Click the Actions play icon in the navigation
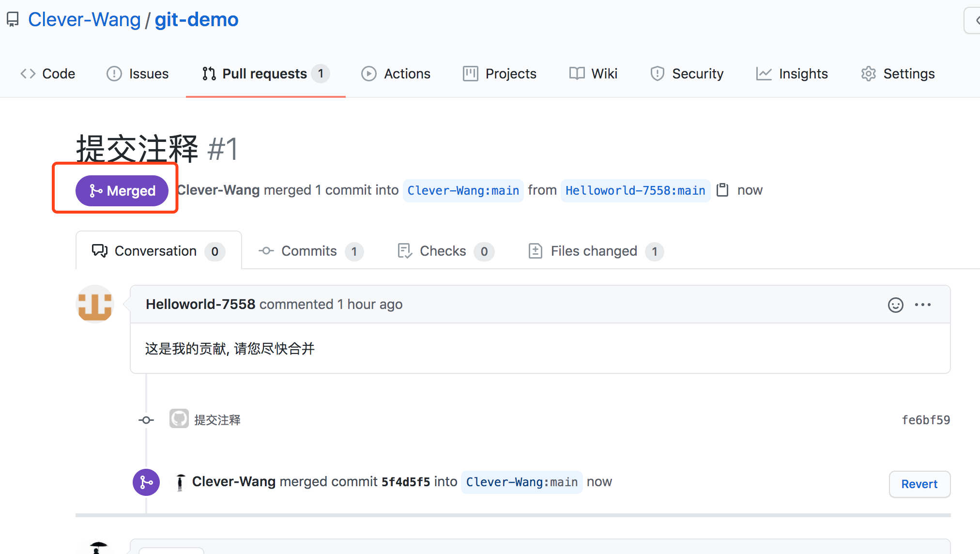 369,73
